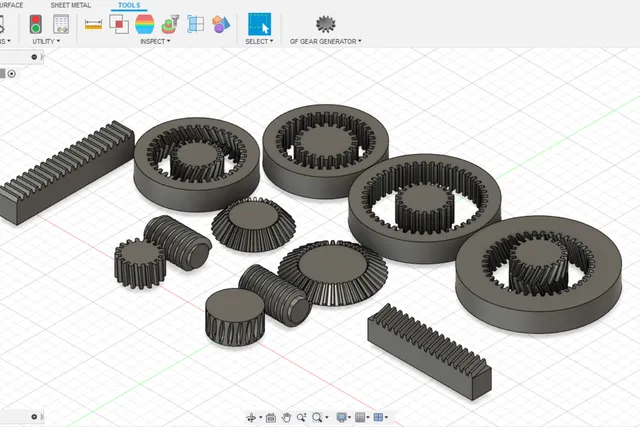Select the Measure tool
640x427 pixels.
93,24
